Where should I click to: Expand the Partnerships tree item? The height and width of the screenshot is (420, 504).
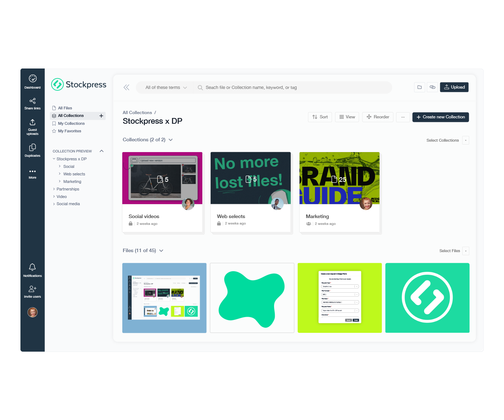(54, 189)
